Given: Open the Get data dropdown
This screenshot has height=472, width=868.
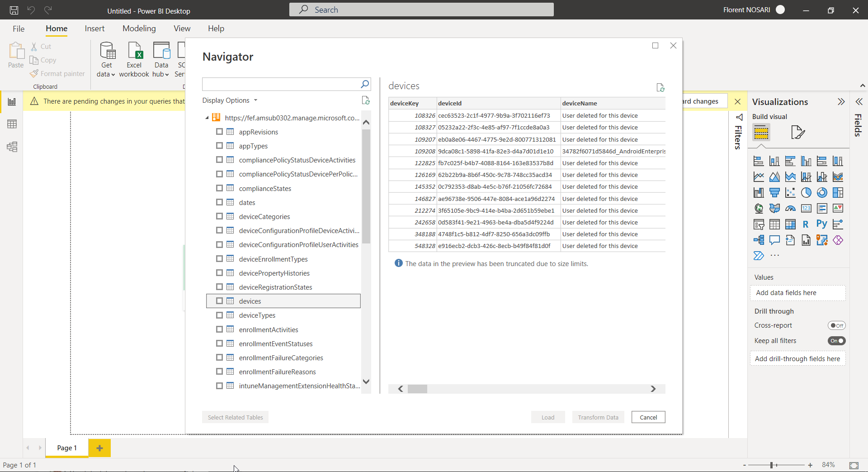Looking at the screenshot, I should [x=106, y=59].
